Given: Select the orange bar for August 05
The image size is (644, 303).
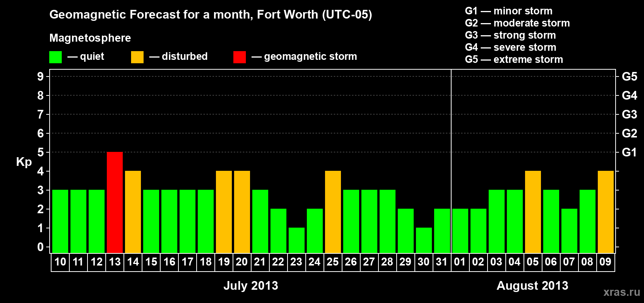Looking at the screenshot, I should click(x=533, y=212).
